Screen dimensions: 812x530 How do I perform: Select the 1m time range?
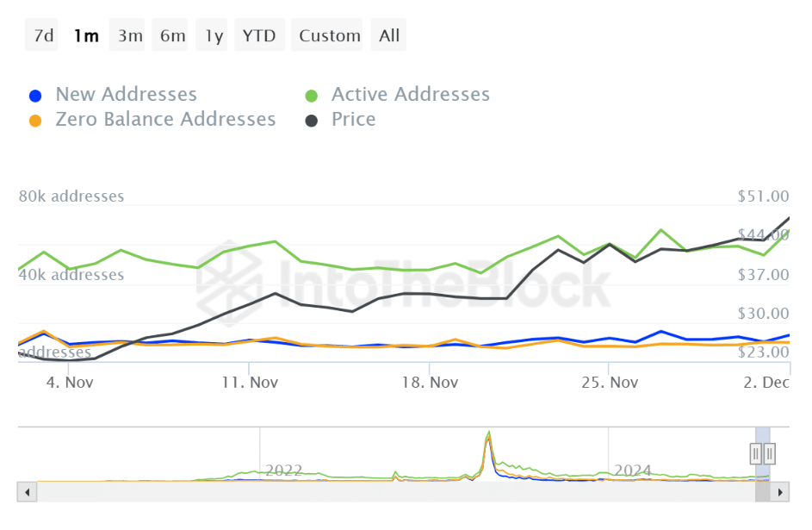[85, 35]
